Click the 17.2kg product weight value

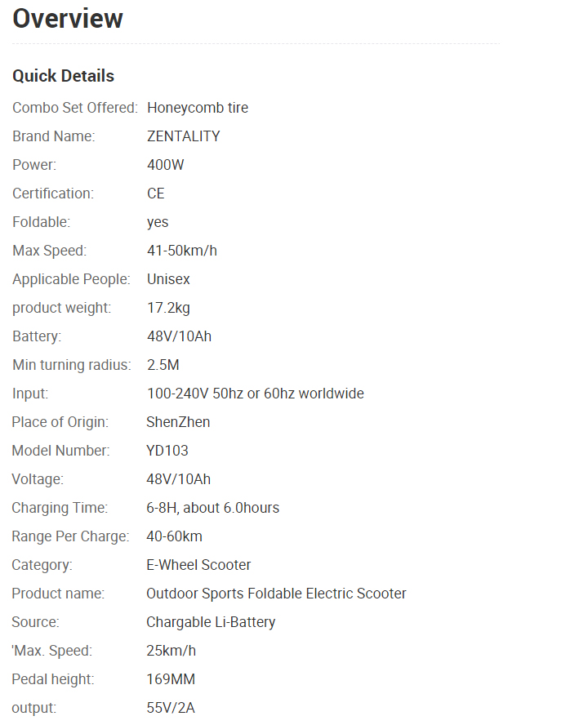(x=168, y=308)
